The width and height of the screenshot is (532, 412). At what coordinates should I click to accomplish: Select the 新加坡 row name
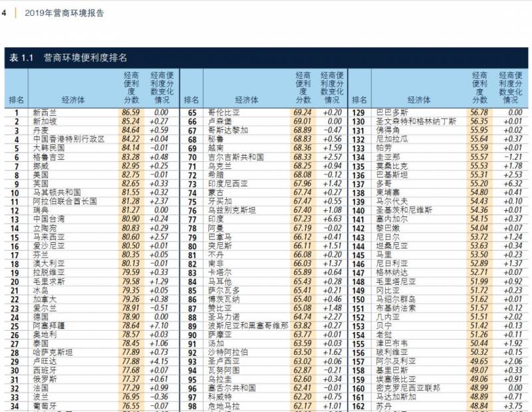[x=45, y=122]
